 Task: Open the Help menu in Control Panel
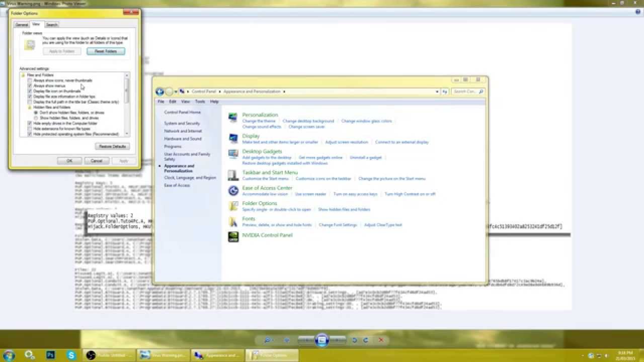(214, 102)
